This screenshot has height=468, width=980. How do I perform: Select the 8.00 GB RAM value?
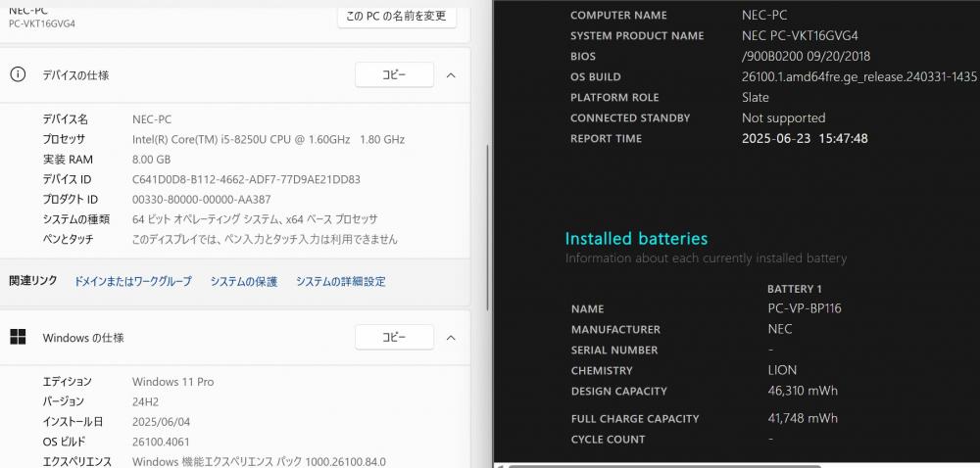click(x=151, y=160)
